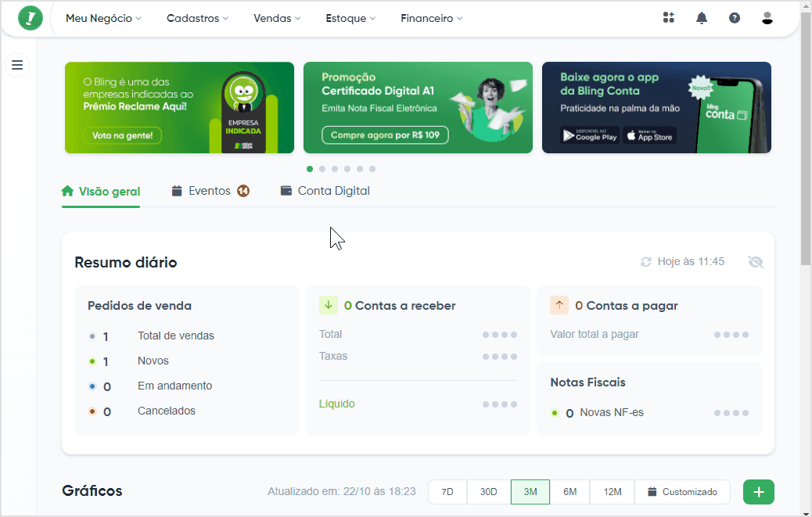The height and width of the screenshot is (517, 812).
Task: Open the Prêmio Reclame Aqui banner
Action: (x=179, y=108)
